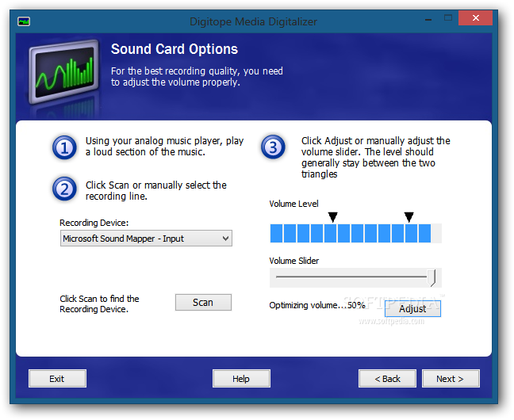Click the sound wave monitor icon
The width and height of the screenshot is (514, 420).
pyautogui.click(x=63, y=72)
